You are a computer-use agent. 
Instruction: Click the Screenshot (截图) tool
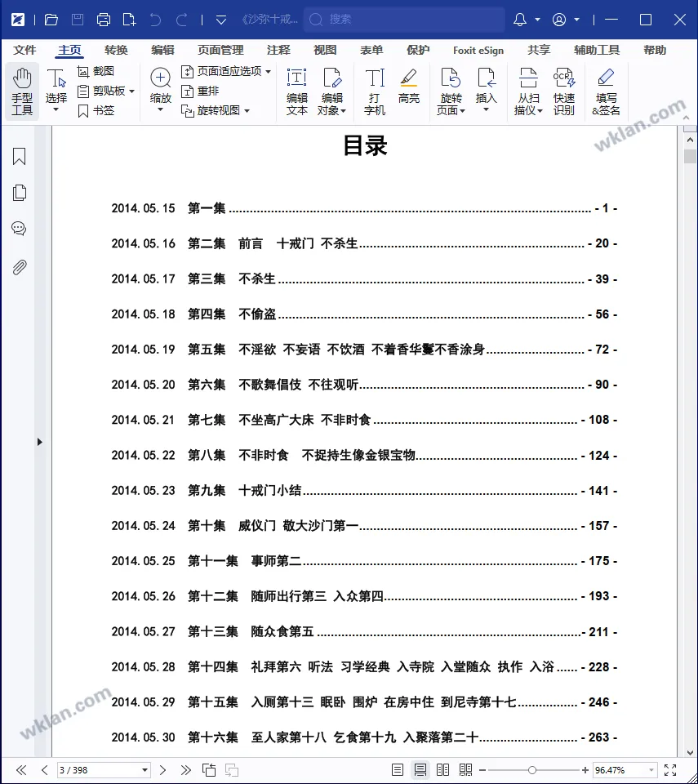96,72
